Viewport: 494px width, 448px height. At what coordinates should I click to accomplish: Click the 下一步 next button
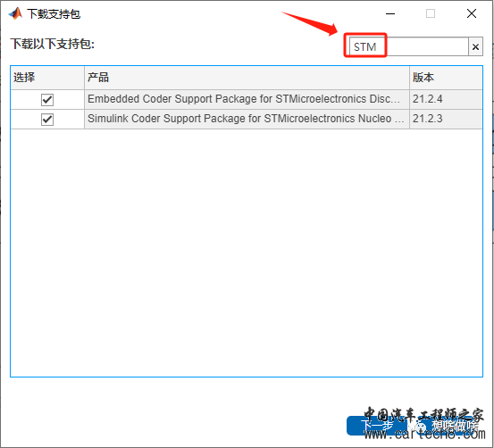pos(376,426)
